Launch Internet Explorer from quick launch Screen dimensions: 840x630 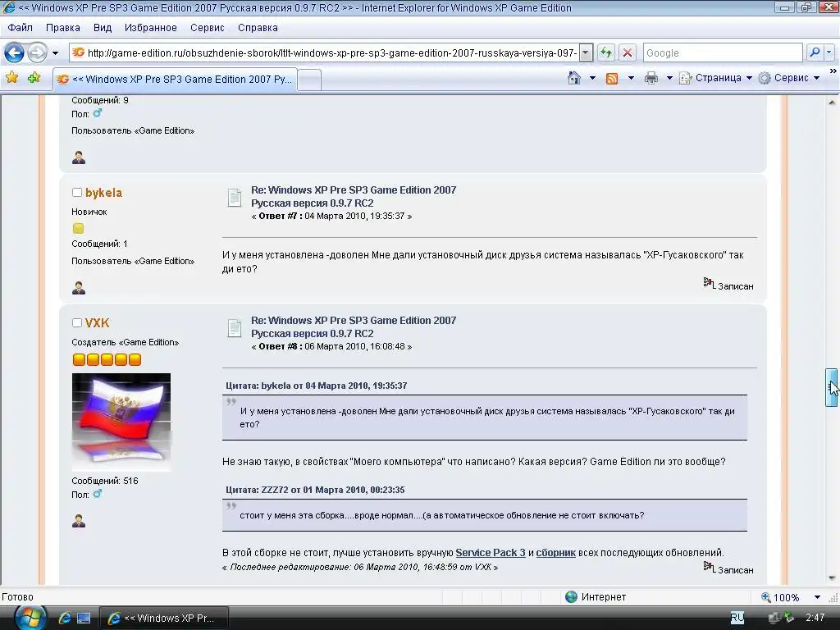coord(65,619)
